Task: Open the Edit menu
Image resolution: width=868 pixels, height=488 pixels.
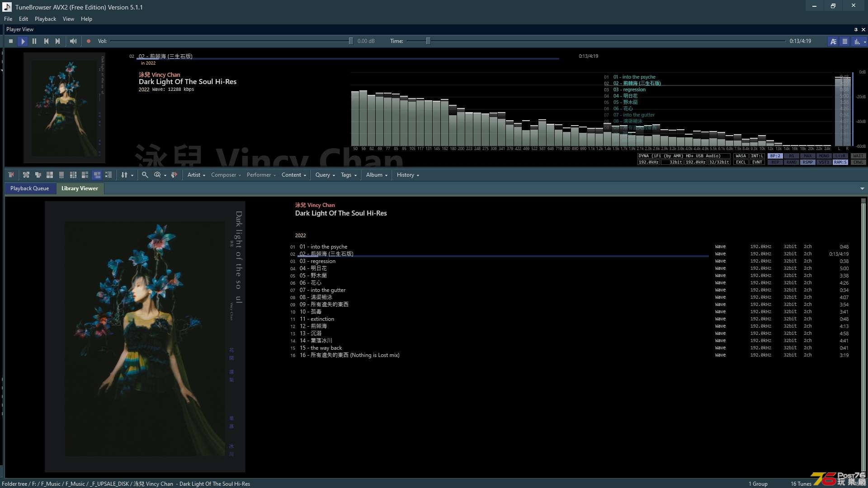Action: click(24, 19)
